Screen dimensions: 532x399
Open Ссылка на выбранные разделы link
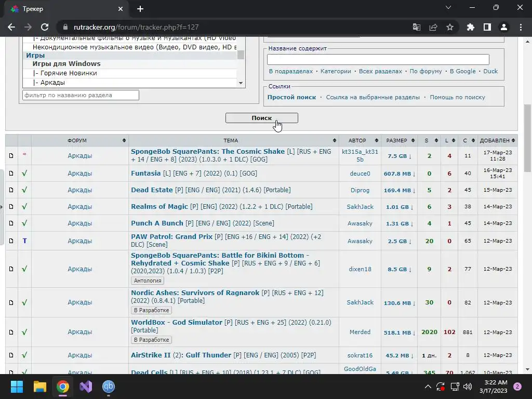373,97
